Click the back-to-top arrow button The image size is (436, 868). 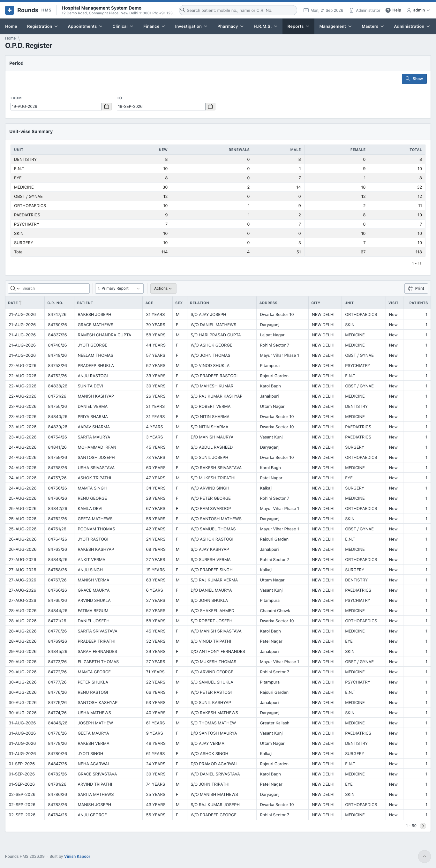424,857
